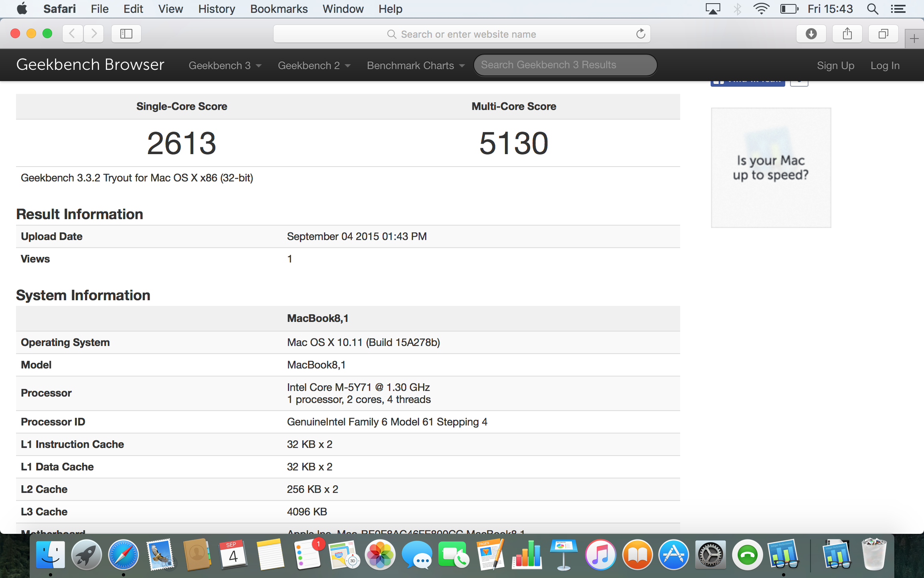The width and height of the screenshot is (924, 578).
Task: Focus the Search Geekbench 3 Results field
Action: 565,65
